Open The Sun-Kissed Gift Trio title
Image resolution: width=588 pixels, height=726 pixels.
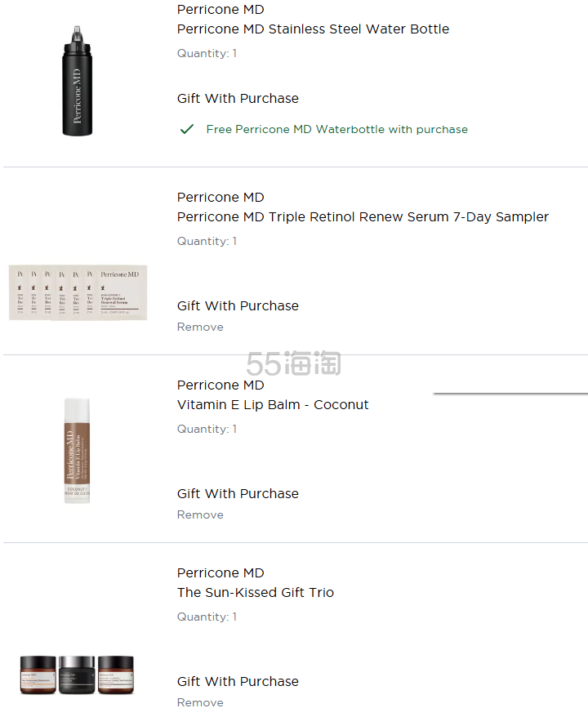(x=256, y=592)
